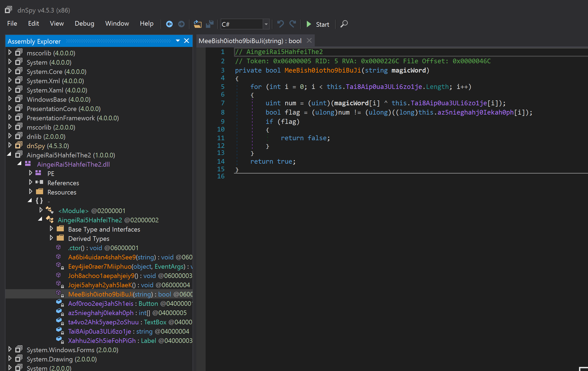Open the C# language dropdown
This screenshot has height=371, width=588.
click(x=266, y=24)
